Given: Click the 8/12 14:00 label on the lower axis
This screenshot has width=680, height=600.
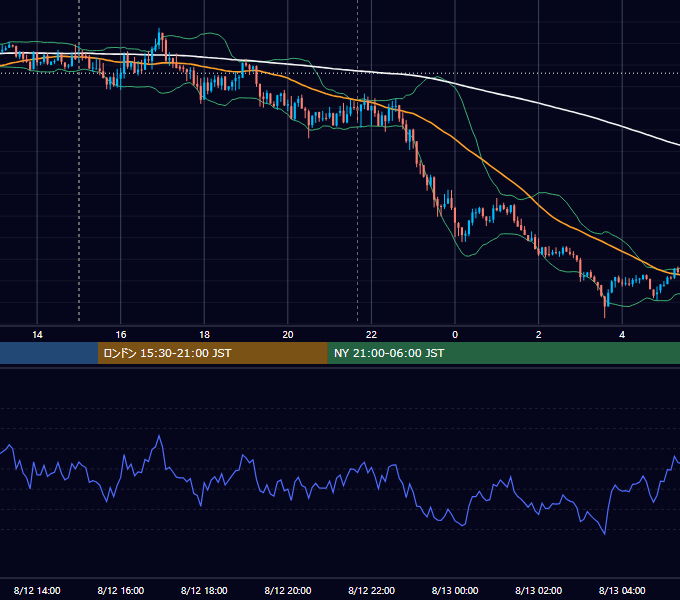Looking at the screenshot, I should [x=37, y=590].
